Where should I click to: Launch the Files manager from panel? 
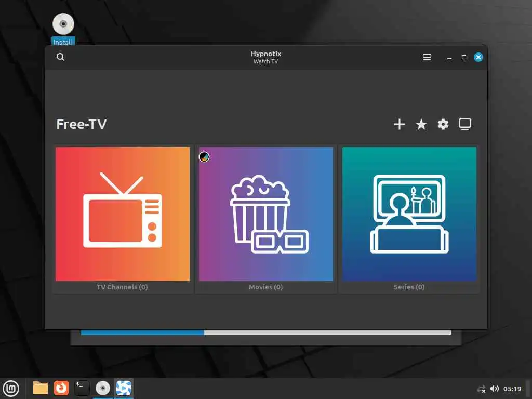point(41,388)
